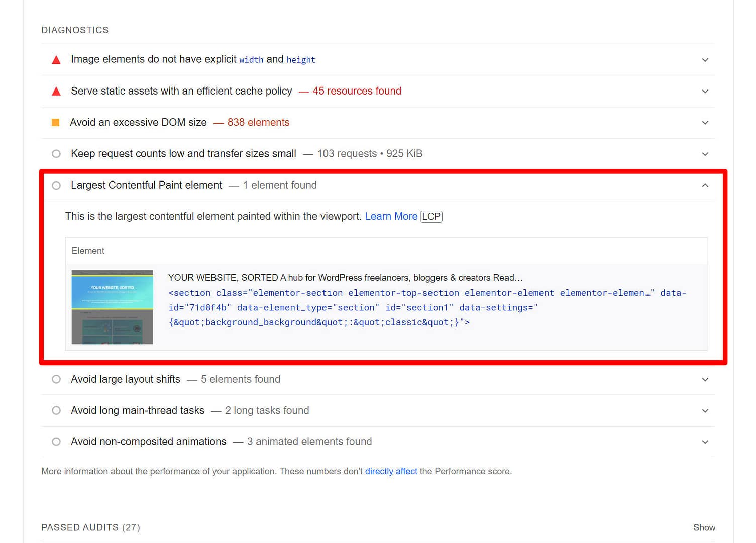756x543 pixels.
Task: Click the directly affect hyperlink
Action: tap(391, 471)
